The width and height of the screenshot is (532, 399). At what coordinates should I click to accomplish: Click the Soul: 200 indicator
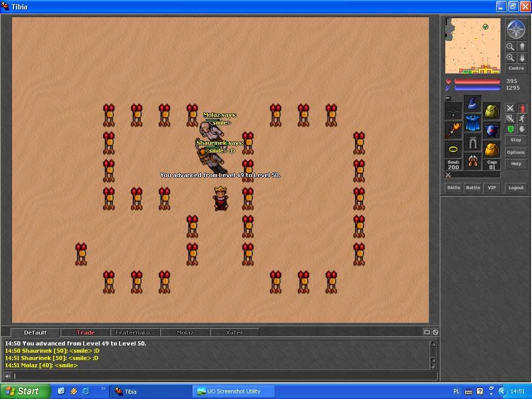click(453, 165)
